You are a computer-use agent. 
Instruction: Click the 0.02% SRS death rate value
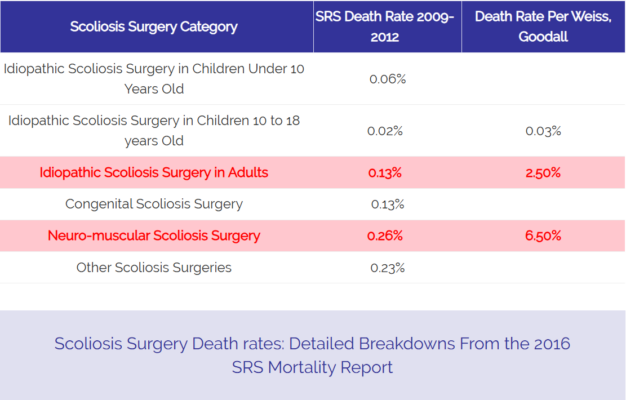[386, 131]
